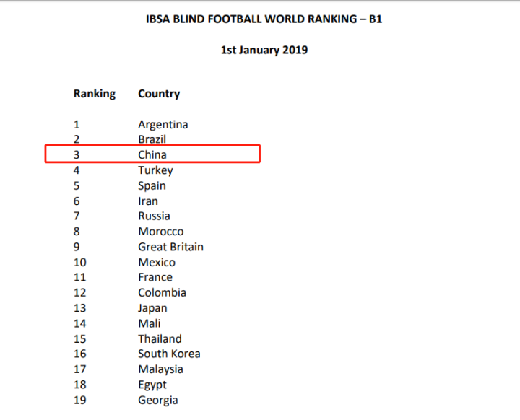The width and height of the screenshot is (520, 420).
Task: Click on Morocco in the list
Action: coord(160,232)
